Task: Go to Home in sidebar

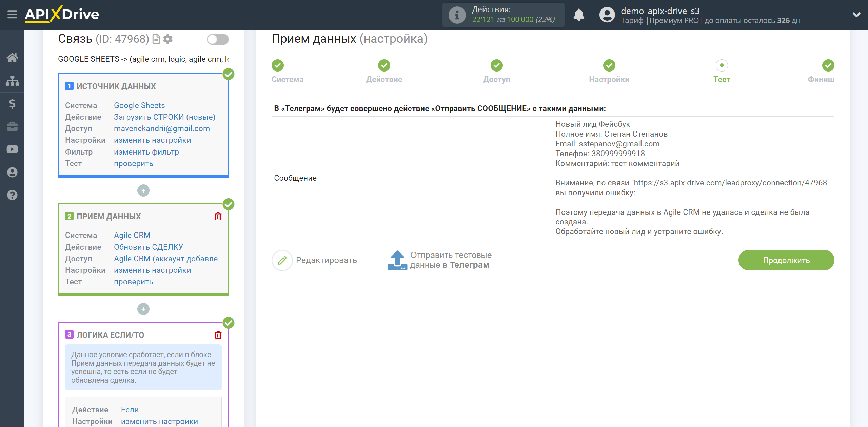Action: coord(12,58)
